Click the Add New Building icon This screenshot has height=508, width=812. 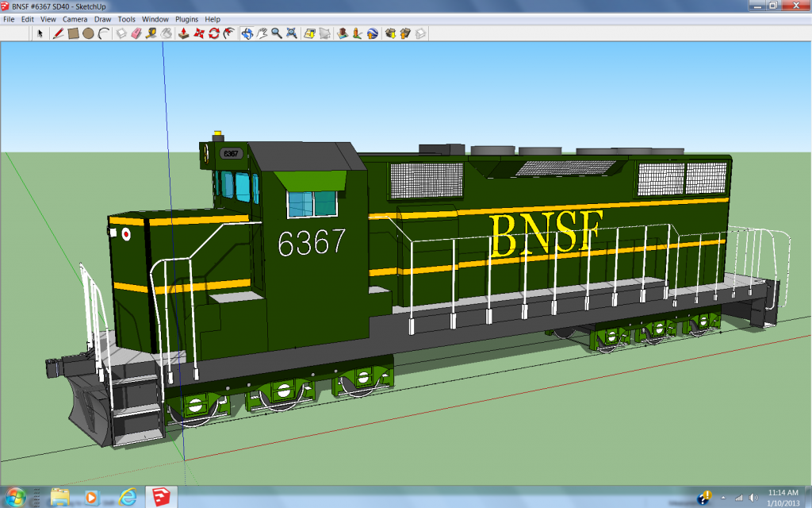pyautogui.click(x=343, y=33)
